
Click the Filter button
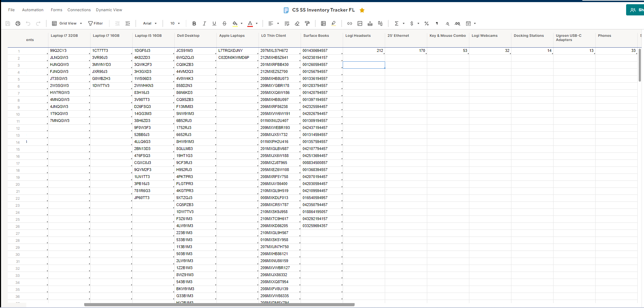pyautogui.click(x=95, y=23)
